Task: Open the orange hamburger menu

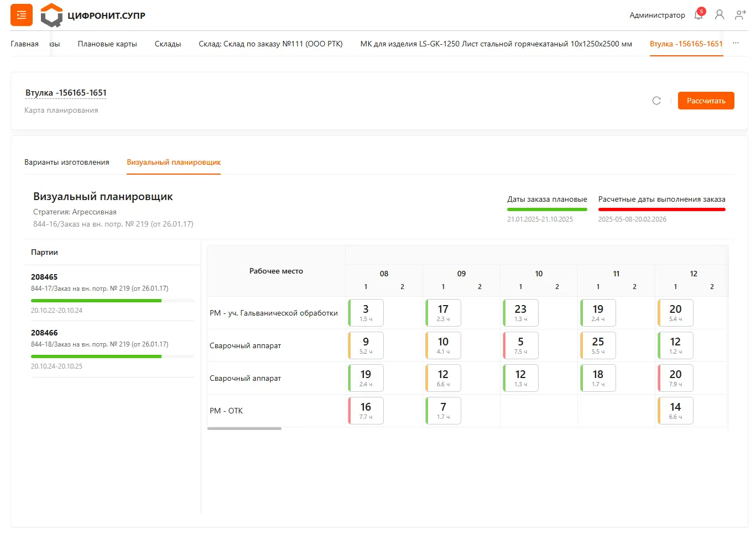Action: 22,15
